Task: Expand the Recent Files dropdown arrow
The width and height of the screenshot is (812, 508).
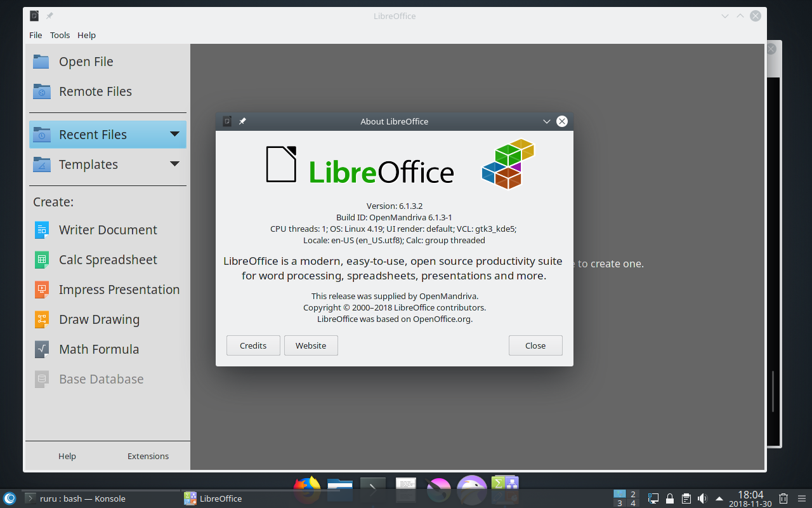Action: point(175,134)
